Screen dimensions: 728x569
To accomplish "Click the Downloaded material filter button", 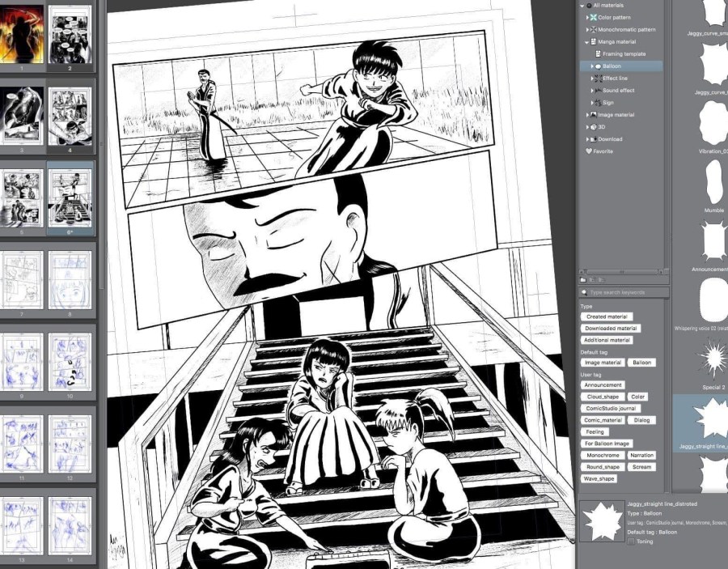I will coord(611,329).
